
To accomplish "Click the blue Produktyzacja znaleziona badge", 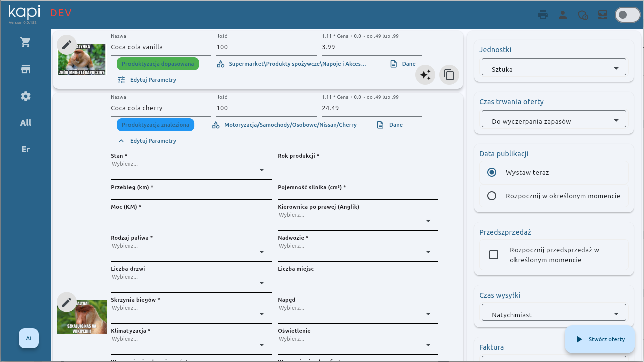I will click(156, 125).
